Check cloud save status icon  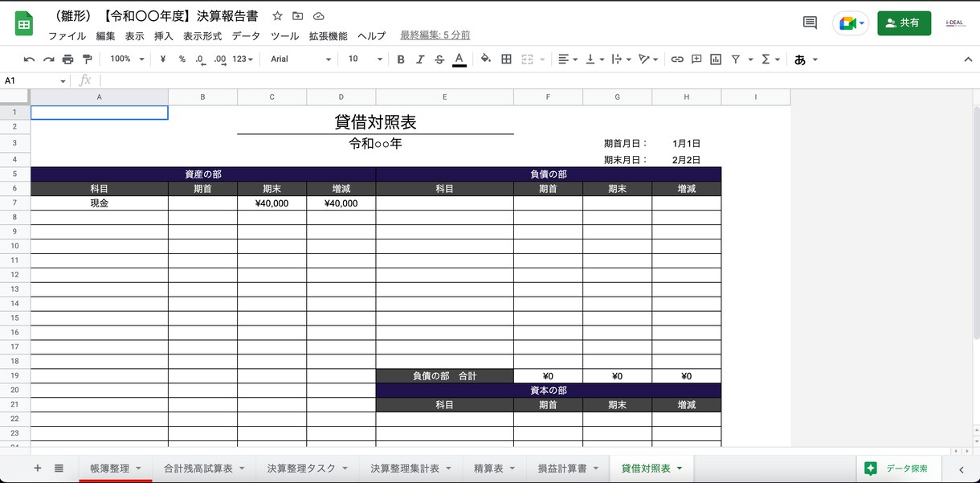coord(319,16)
